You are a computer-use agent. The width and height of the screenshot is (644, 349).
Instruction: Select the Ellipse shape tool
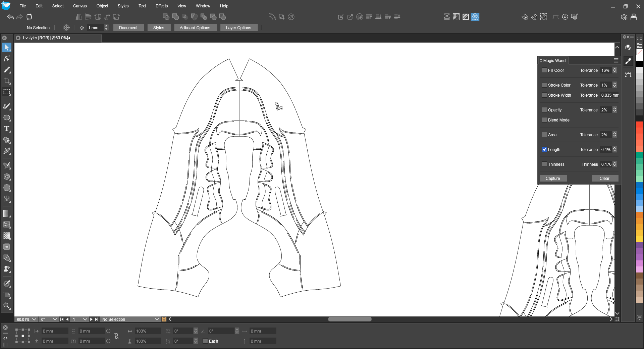(x=7, y=118)
